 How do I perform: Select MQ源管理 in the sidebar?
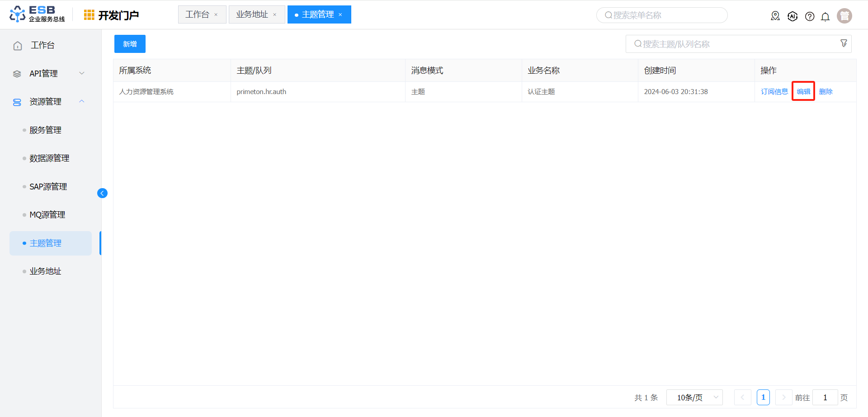(47, 215)
